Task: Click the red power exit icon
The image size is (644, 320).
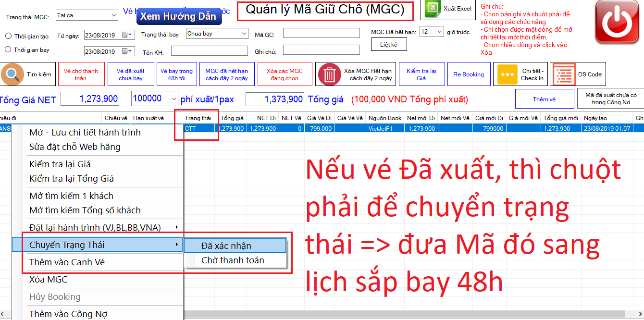Action: pos(617,24)
